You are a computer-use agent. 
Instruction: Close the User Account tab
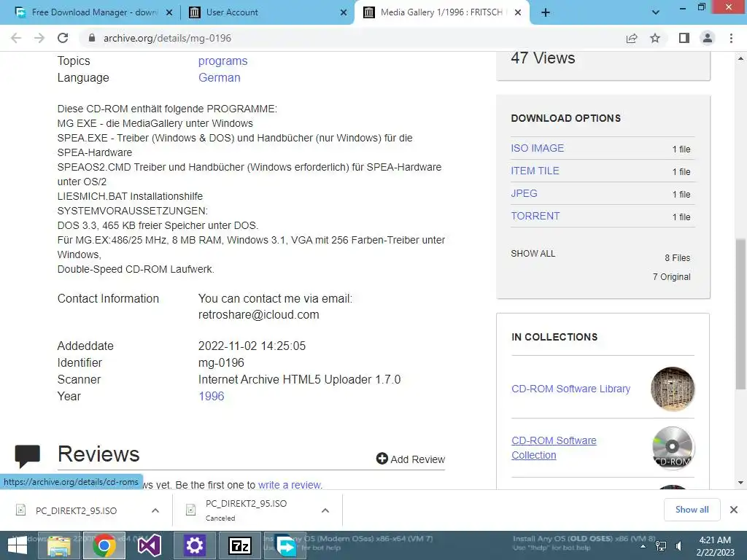[x=344, y=12]
